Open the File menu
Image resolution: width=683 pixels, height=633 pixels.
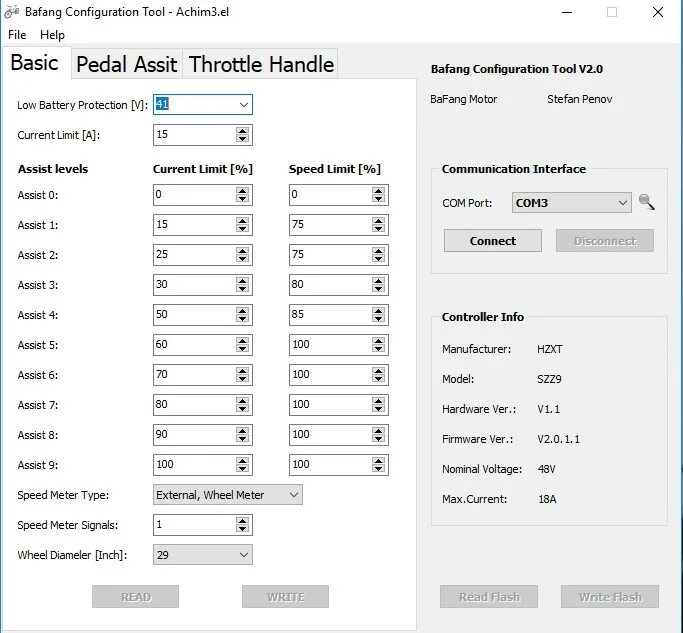[x=17, y=35]
